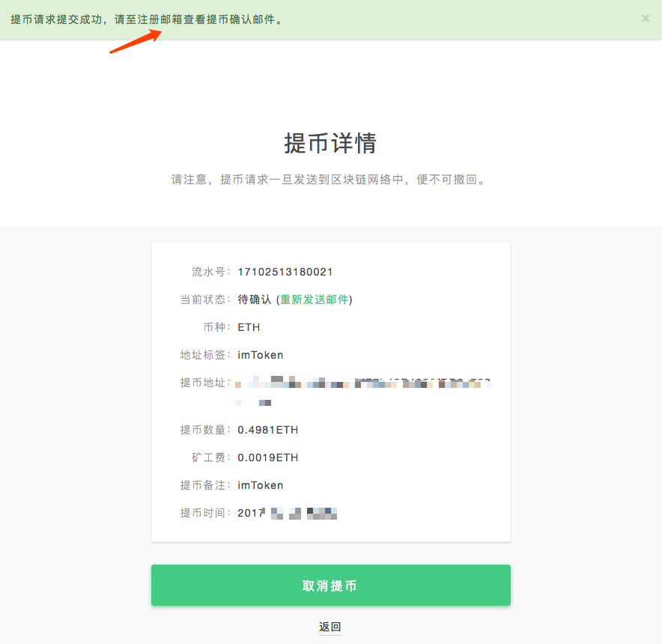This screenshot has height=644, width=662.
Task: Select the serial number 17102513180021
Action: [285, 272]
